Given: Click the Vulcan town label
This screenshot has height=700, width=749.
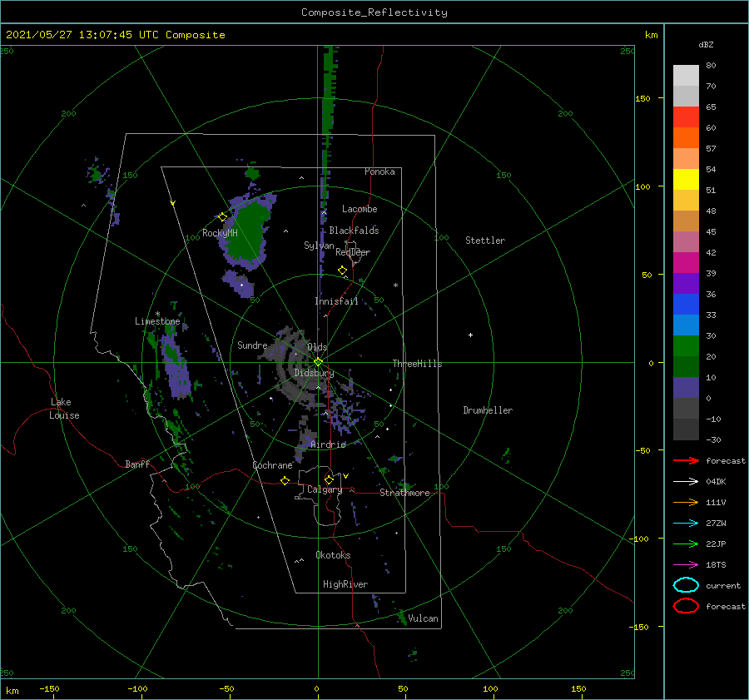Looking at the screenshot, I should point(423,618).
